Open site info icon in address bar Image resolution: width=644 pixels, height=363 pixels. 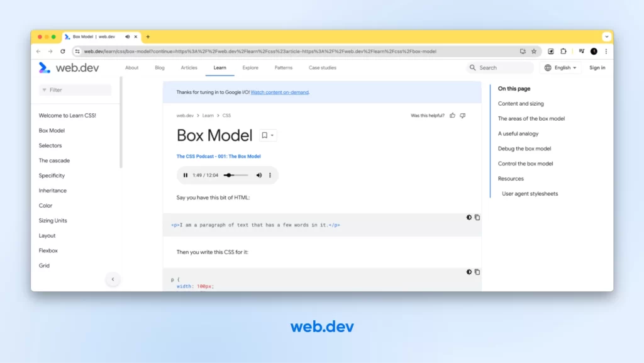tap(77, 52)
